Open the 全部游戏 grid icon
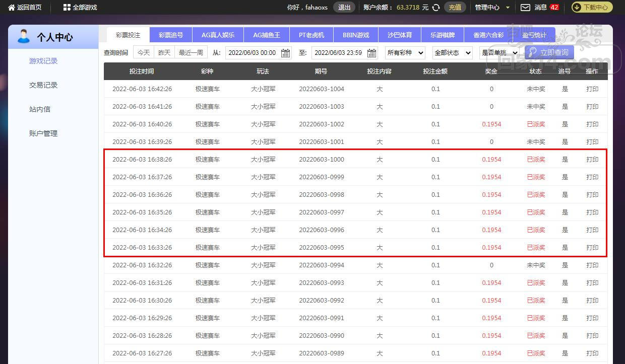The image size is (625, 364). click(x=67, y=8)
